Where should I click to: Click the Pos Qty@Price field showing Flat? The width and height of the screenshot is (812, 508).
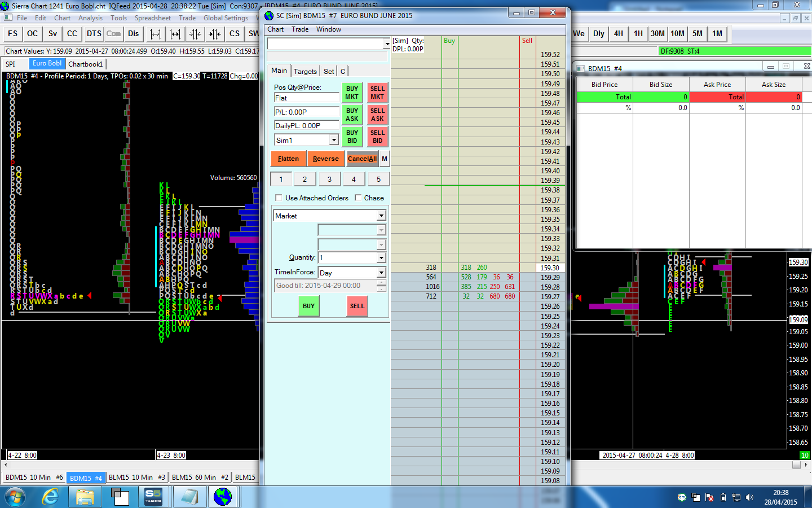coord(307,98)
